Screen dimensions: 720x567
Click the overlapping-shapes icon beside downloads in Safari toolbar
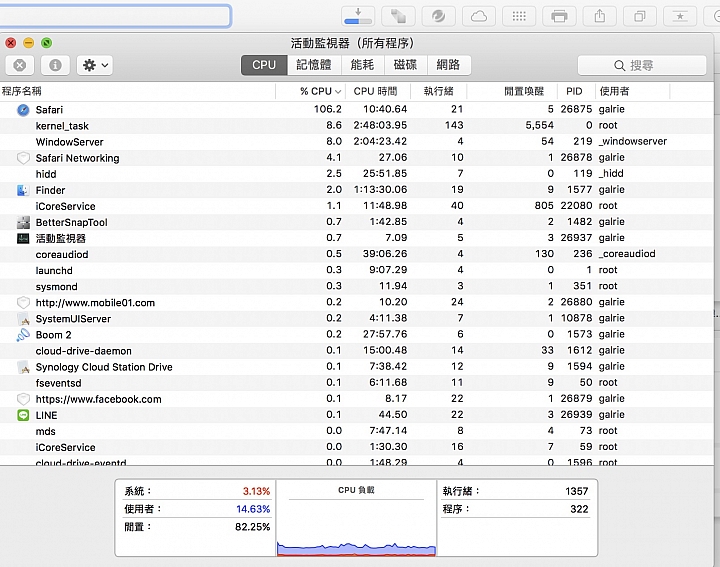399,17
